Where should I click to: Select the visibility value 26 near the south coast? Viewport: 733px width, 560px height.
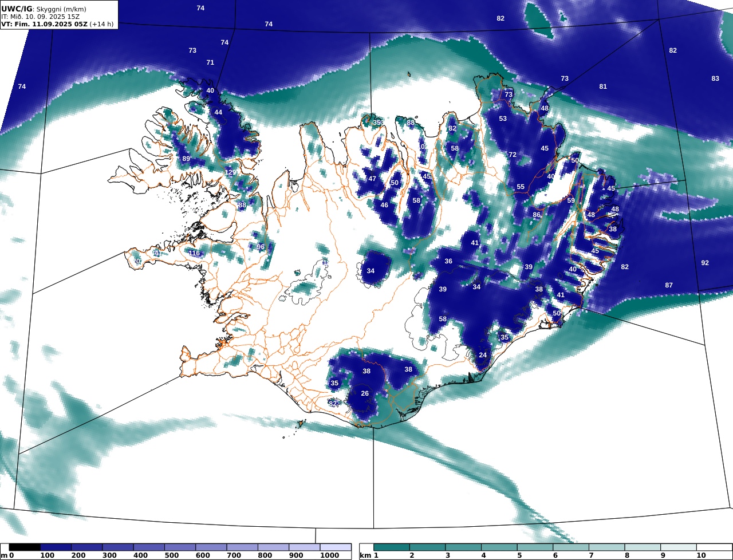365,393
